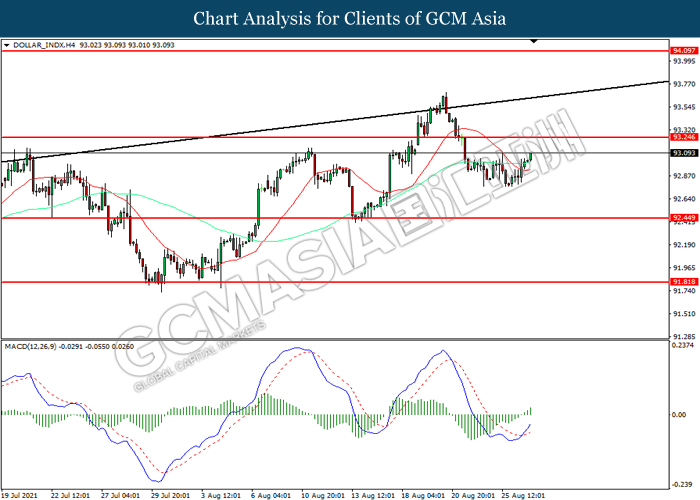Click the 93.545 price scale value
700x500 pixels.
684,107
